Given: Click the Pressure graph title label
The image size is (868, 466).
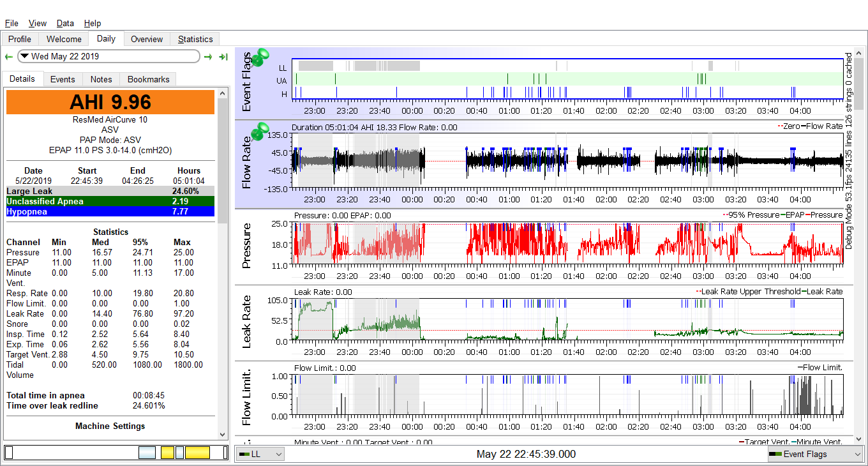Looking at the screenshot, I should (x=246, y=245).
